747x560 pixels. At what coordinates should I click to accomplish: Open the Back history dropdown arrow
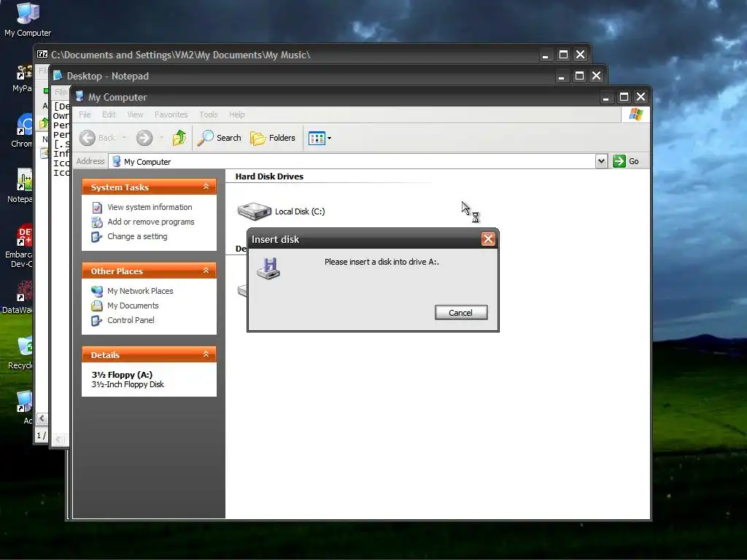click(x=124, y=138)
